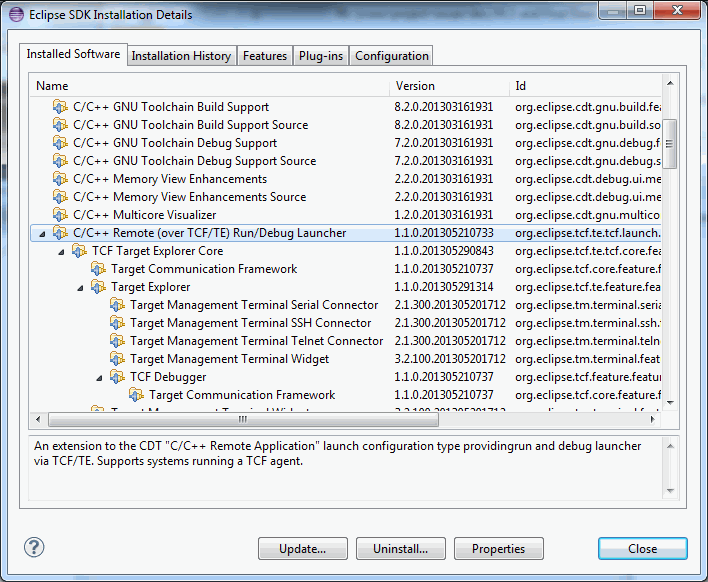708x582 pixels.
Task: Click the Target Explorer feature icon
Action: [98, 287]
